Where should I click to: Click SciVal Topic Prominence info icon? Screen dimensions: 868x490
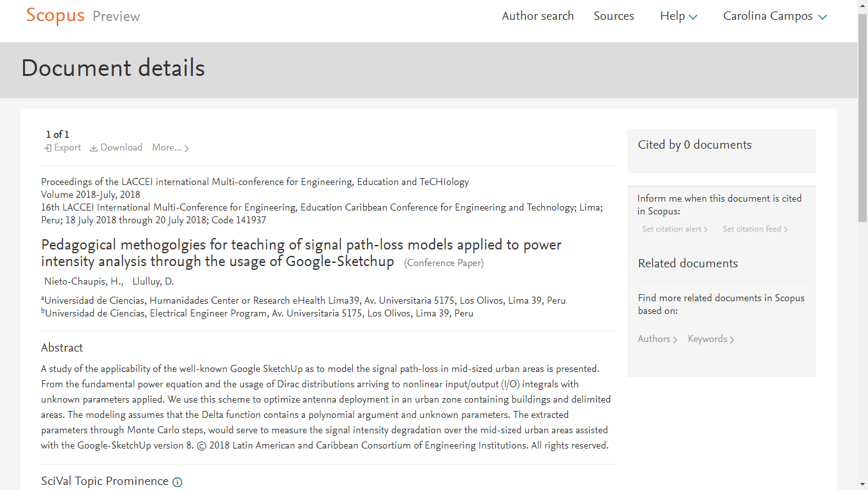coord(177,482)
